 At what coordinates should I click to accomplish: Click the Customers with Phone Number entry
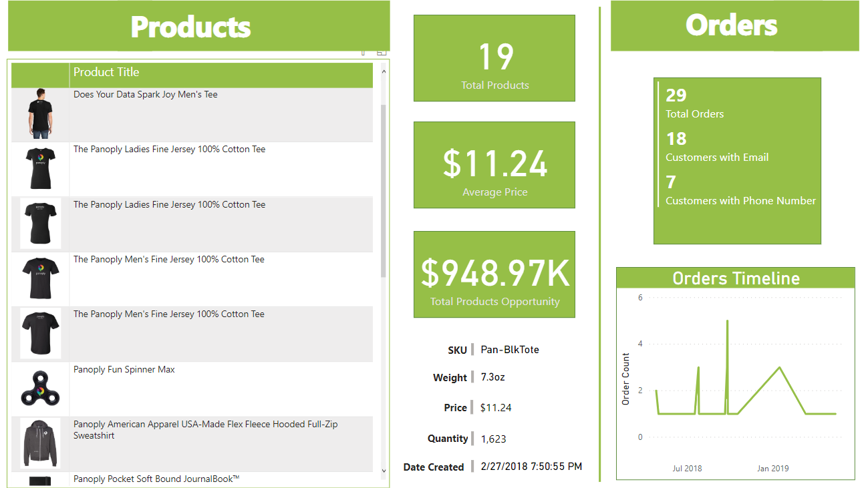(x=740, y=200)
